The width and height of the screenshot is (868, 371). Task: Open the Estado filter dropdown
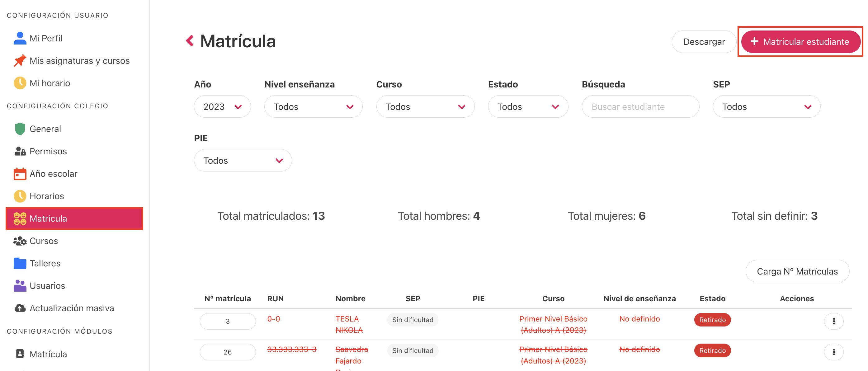tap(528, 106)
